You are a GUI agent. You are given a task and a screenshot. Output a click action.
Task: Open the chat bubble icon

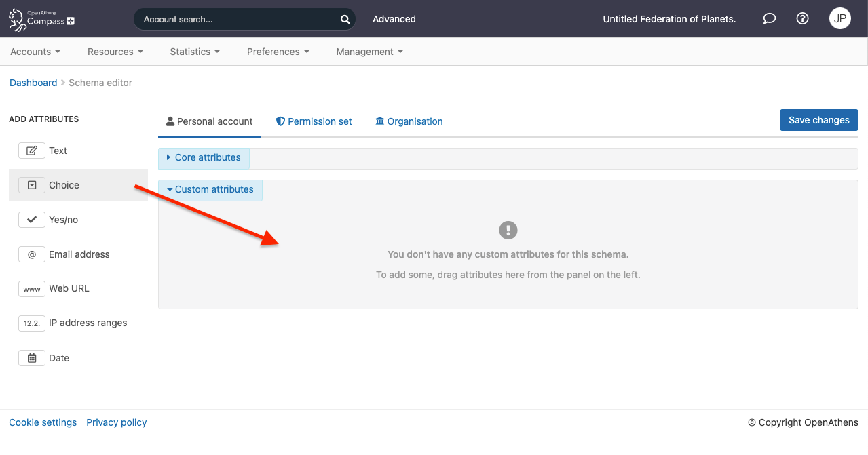(x=769, y=18)
